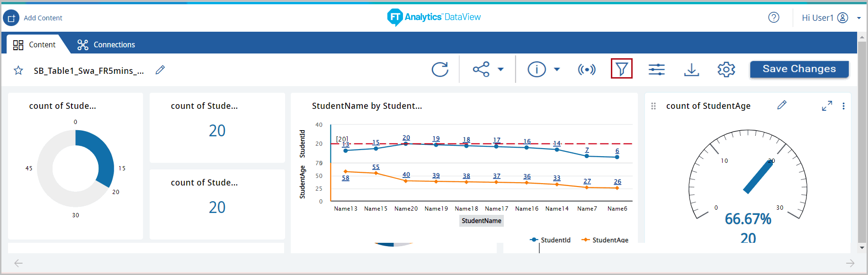868x275 pixels.
Task: Click the download icon
Action: point(691,70)
